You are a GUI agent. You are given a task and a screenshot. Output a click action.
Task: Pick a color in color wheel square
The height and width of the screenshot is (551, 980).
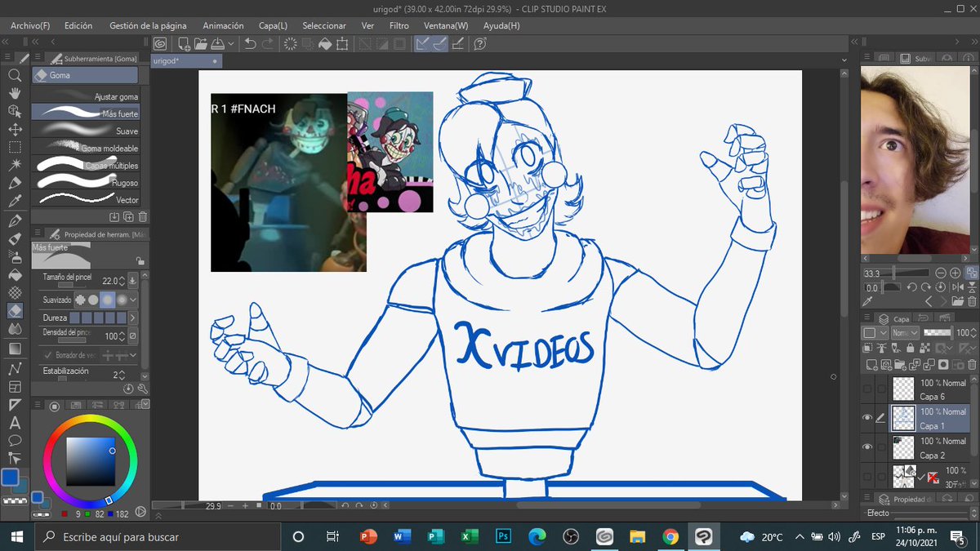91,462
